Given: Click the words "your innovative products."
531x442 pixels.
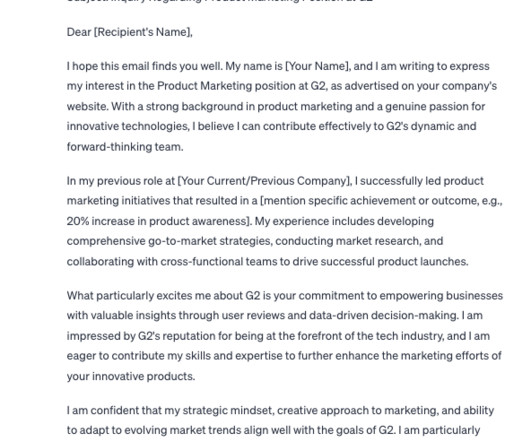Looking at the screenshot, I should coord(131,376).
